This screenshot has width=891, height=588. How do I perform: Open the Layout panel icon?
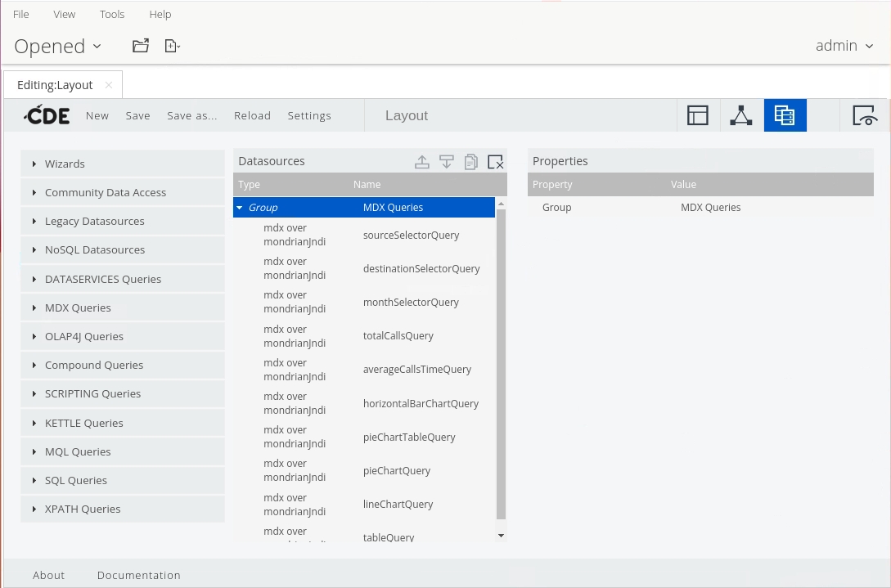(698, 115)
